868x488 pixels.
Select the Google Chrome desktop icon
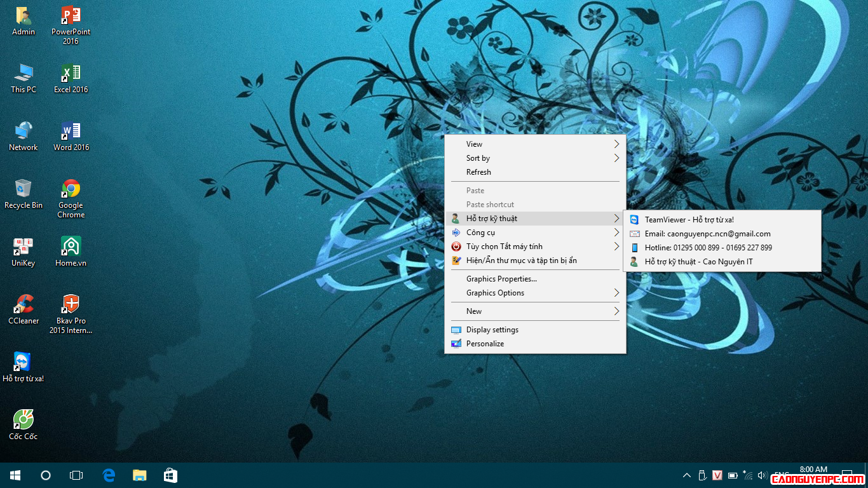point(71,199)
